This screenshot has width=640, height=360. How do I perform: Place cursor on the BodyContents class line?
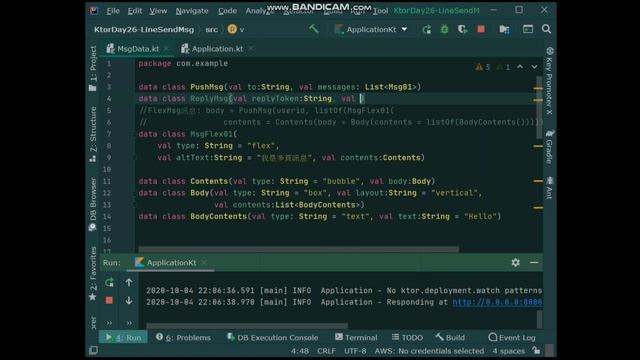pos(319,216)
